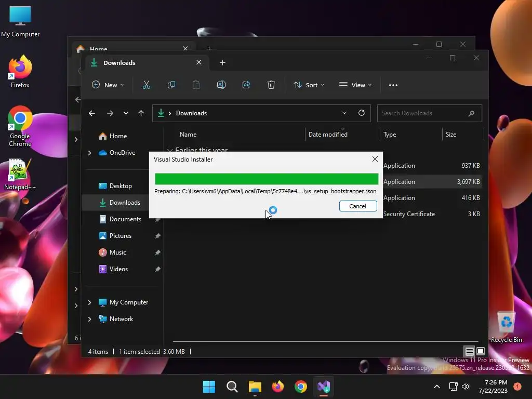Image resolution: width=532 pixels, height=399 pixels.
Task: Close the Visual Studio Installer dialog
Action: pyautogui.click(x=375, y=159)
